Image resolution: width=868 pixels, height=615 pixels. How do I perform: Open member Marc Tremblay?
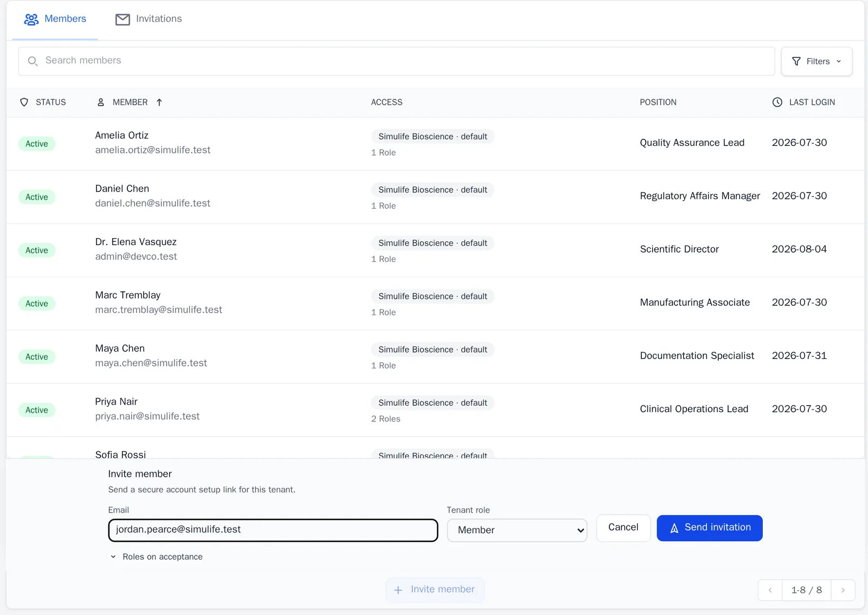(127, 295)
